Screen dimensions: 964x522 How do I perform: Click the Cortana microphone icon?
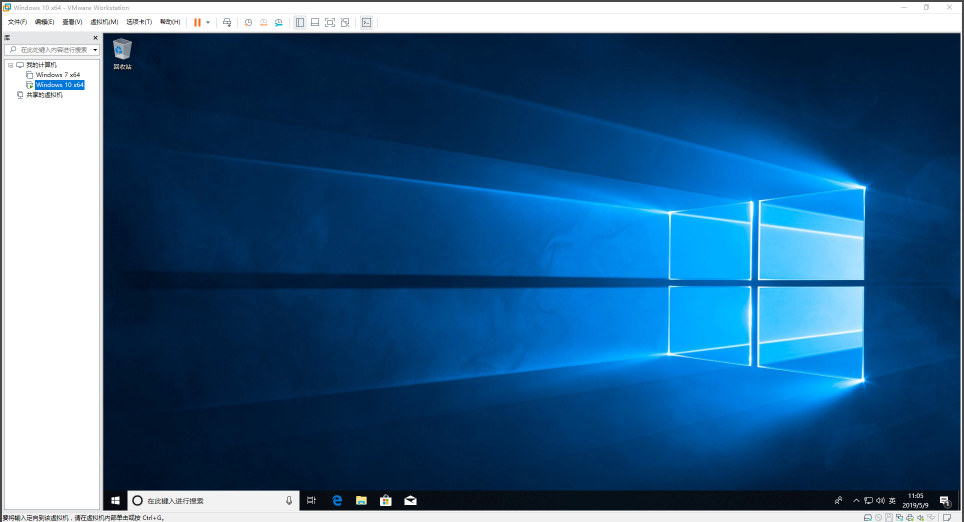pyautogui.click(x=289, y=500)
